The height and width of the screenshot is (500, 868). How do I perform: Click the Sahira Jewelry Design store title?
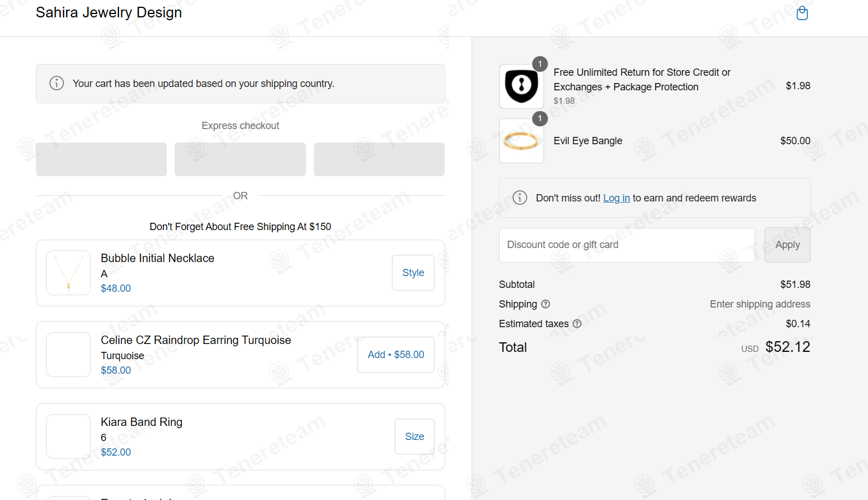tap(109, 12)
